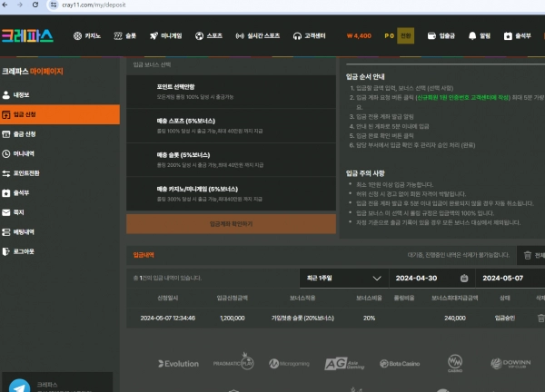Open 머니내역 clock item in the sidebar
This screenshot has height=392, width=545.
click(x=60, y=153)
